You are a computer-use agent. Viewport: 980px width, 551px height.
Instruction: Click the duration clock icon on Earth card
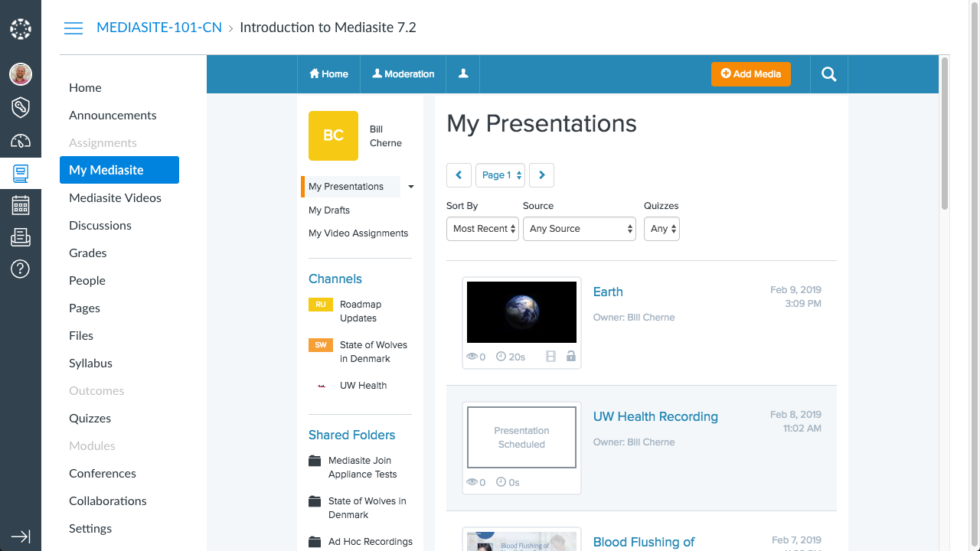[x=501, y=357]
